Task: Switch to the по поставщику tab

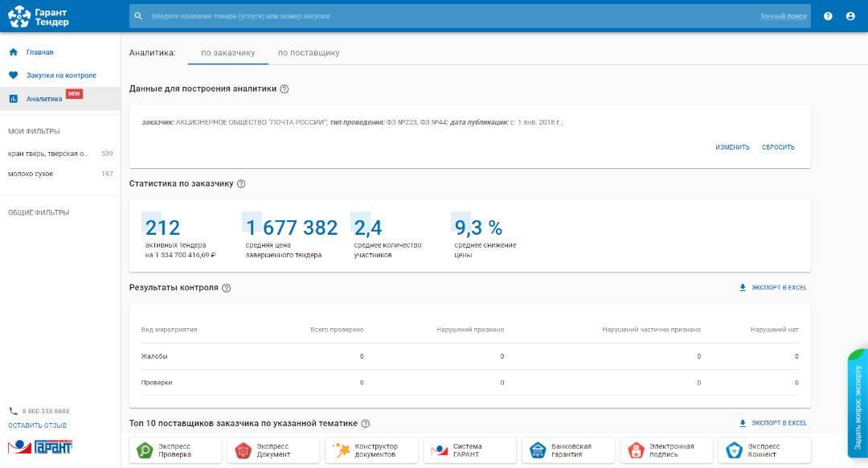Action: pos(309,53)
